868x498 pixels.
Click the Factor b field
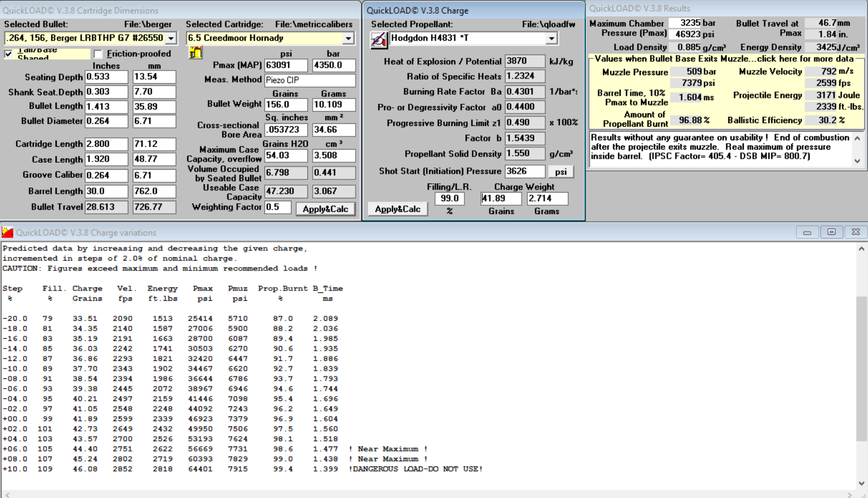click(x=525, y=138)
